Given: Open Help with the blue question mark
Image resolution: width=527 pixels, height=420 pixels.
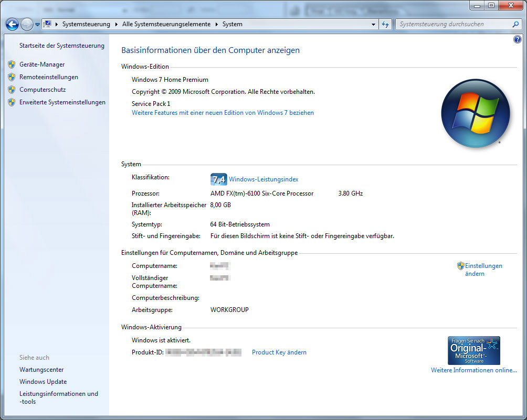Looking at the screenshot, I should [517, 39].
